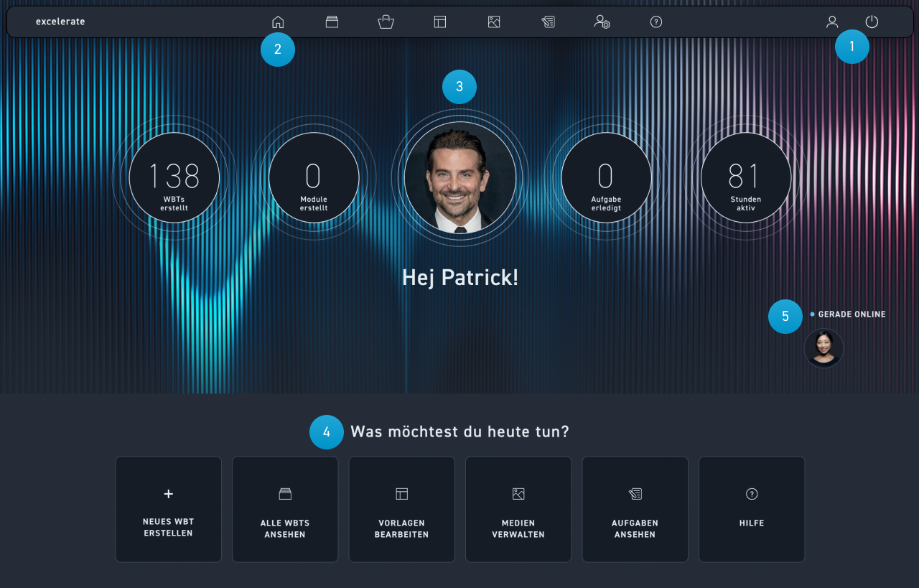Select the media image icon in top navigation
Viewport: 919px width, 588px height.
[494, 22]
